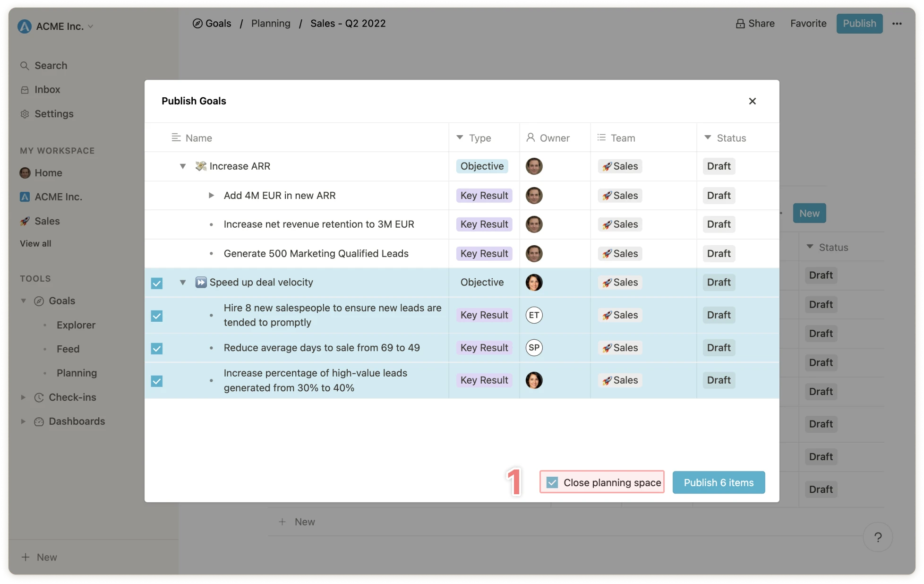Open Explorer under Goals in sidebar
This screenshot has height=584, width=924.
tap(76, 325)
